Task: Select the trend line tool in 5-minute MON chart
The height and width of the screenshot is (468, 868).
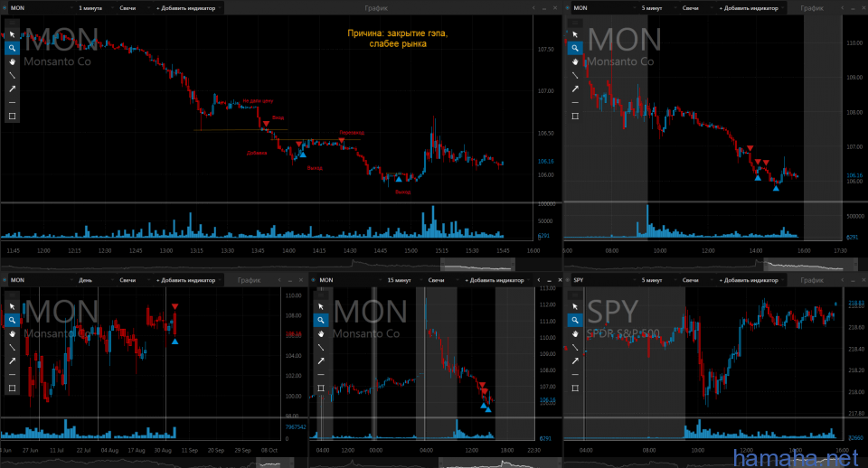Action: coord(575,75)
